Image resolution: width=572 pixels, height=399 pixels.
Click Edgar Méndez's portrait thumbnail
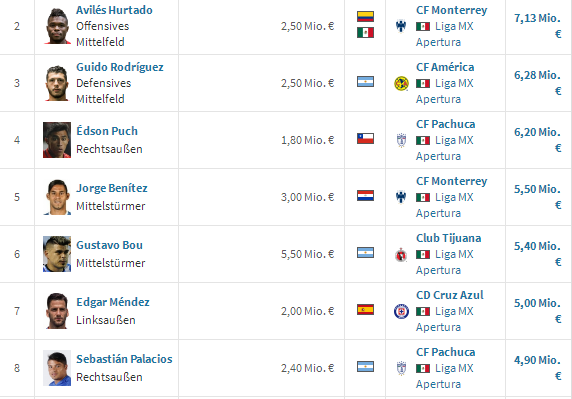(x=57, y=311)
